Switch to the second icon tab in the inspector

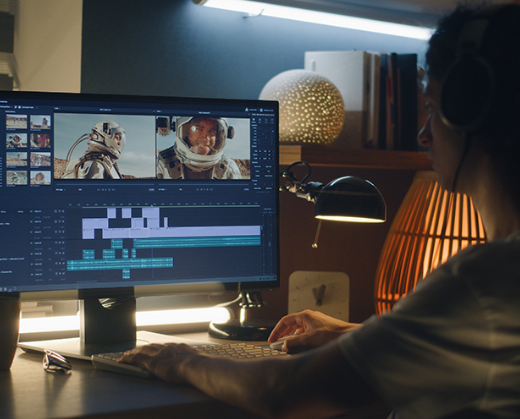pyautogui.click(x=260, y=120)
